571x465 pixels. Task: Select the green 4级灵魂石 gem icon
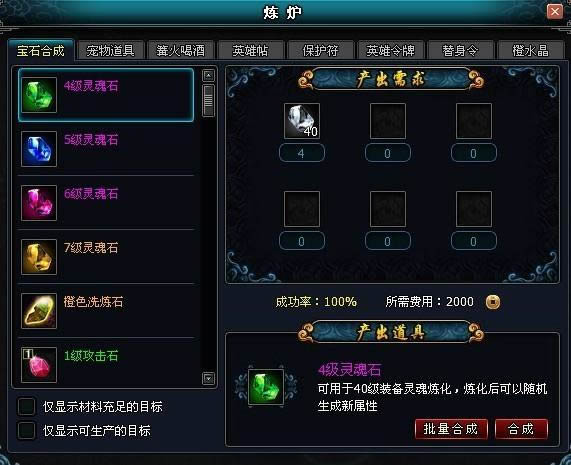click(x=39, y=95)
